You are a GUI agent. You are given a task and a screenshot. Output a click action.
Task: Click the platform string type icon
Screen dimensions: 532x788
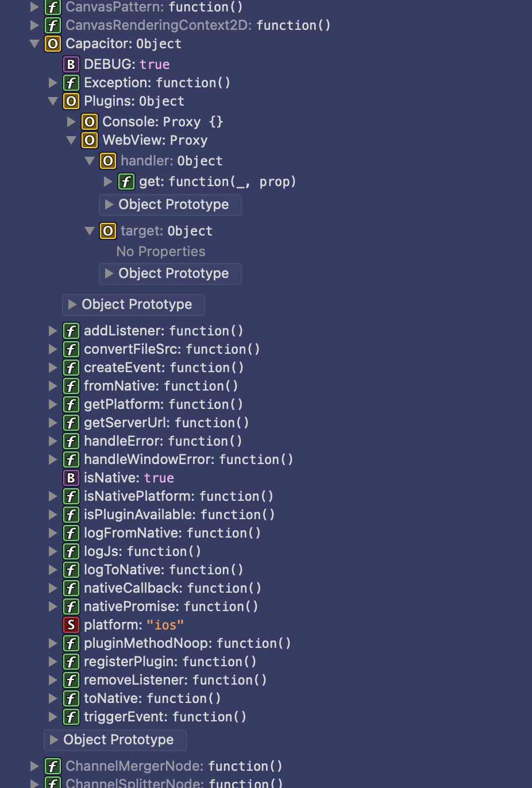tap(71, 625)
